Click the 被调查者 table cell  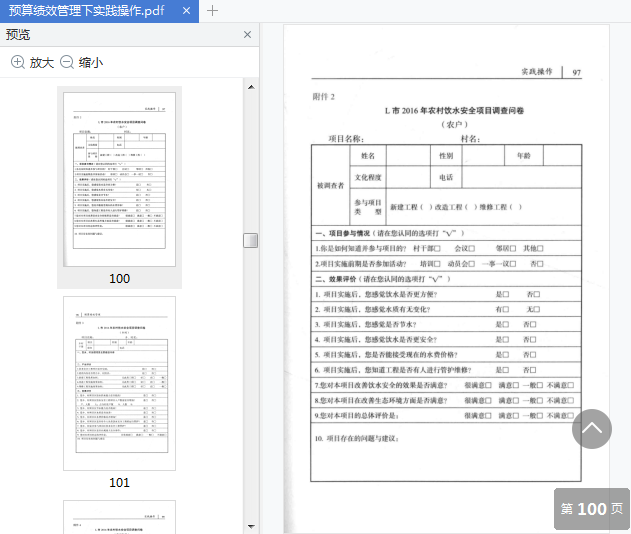point(330,186)
